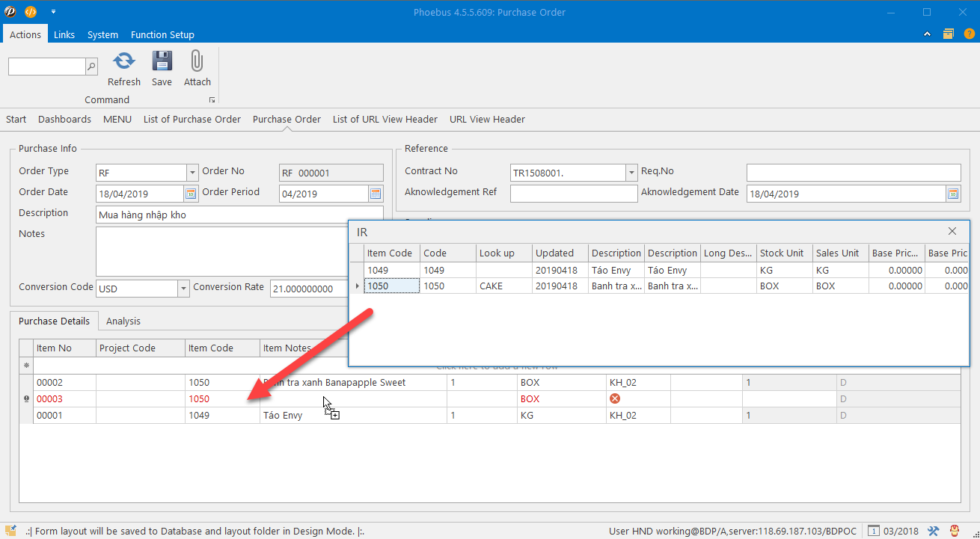This screenshot has width=980, height=539.
Task: Click the tools icon in status bar
Action: pyautogui.click(x=933, y=531)
